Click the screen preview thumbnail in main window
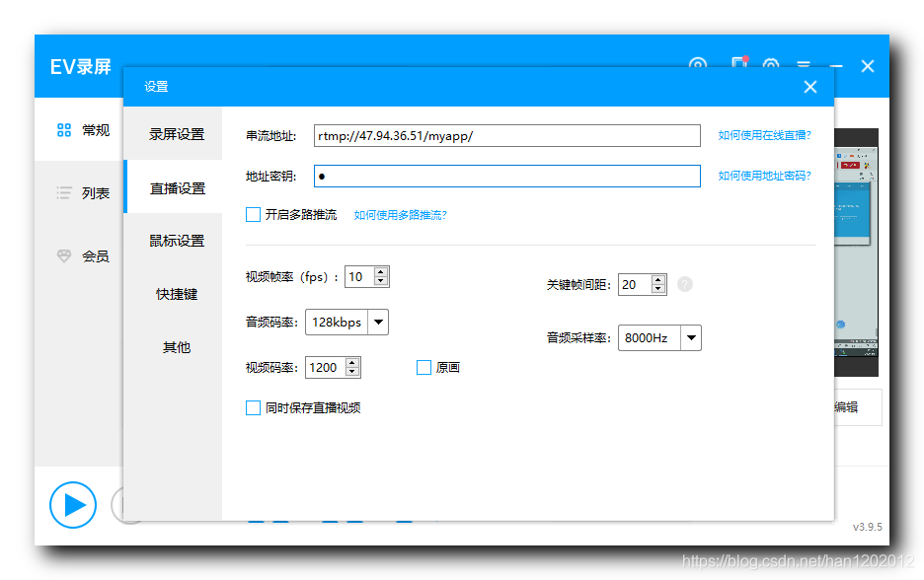This screenshot has height=580, width=924. tap(856, 252)
